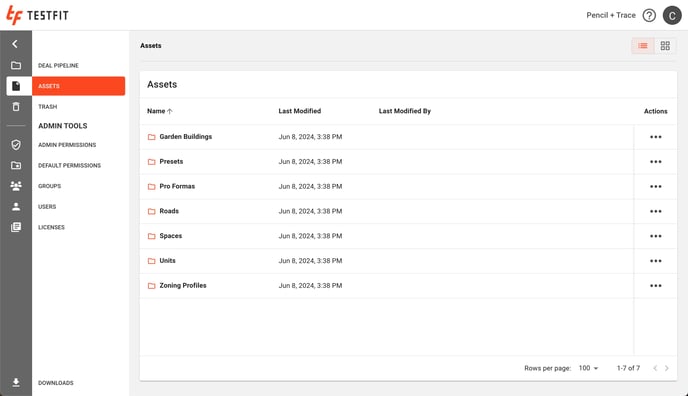Open the help question mark icon
The image size is (688, 396).
pyautogui.click(x=649, y=15)
